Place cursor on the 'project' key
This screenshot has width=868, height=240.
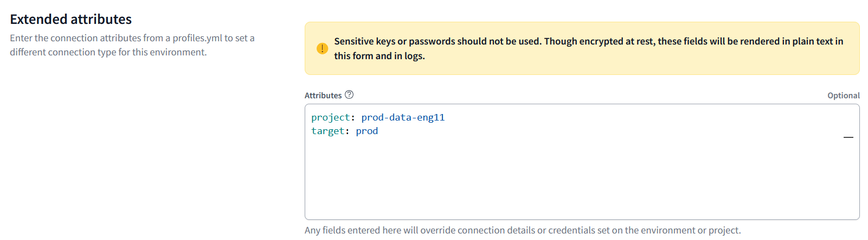[x=331, y=117]
